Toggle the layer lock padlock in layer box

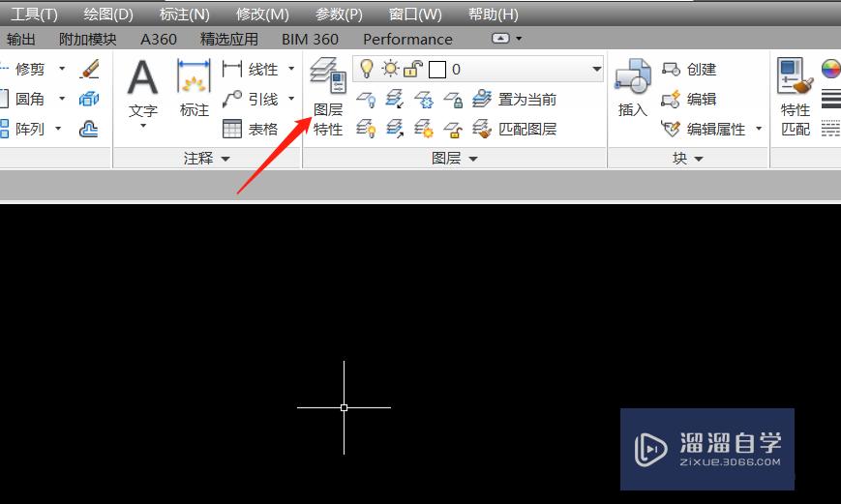413,69
